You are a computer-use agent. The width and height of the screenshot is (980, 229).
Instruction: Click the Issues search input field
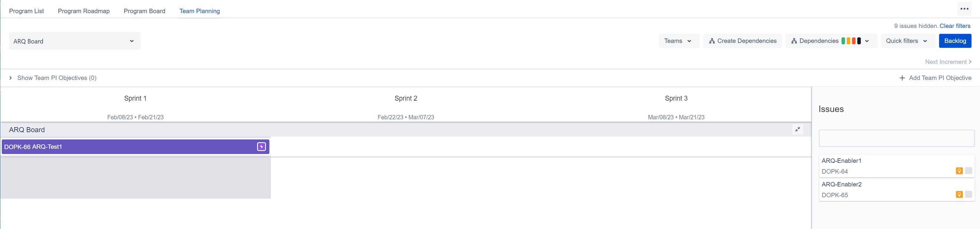point(896,138)
